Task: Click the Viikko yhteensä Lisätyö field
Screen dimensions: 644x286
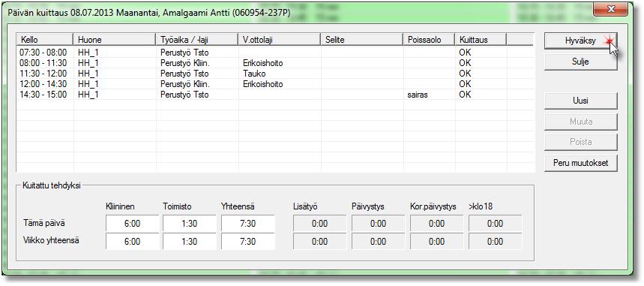Action: tap(319, 242)
